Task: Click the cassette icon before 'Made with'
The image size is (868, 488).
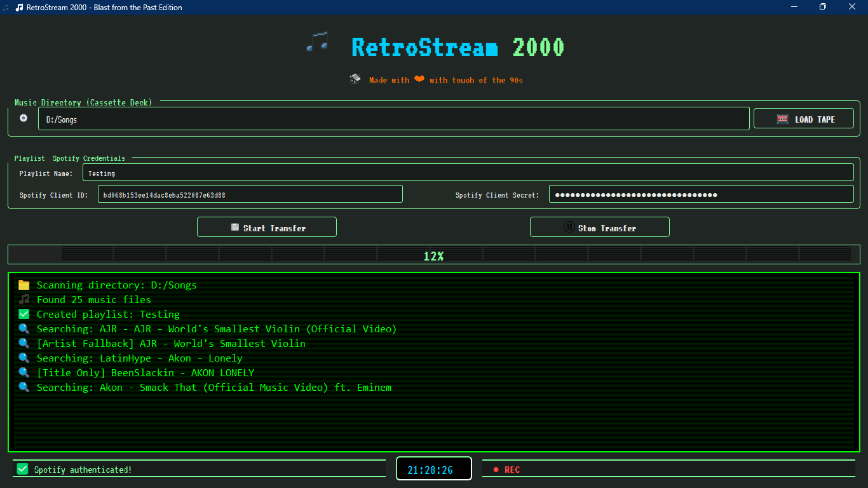Action: (x=355, y=79)
